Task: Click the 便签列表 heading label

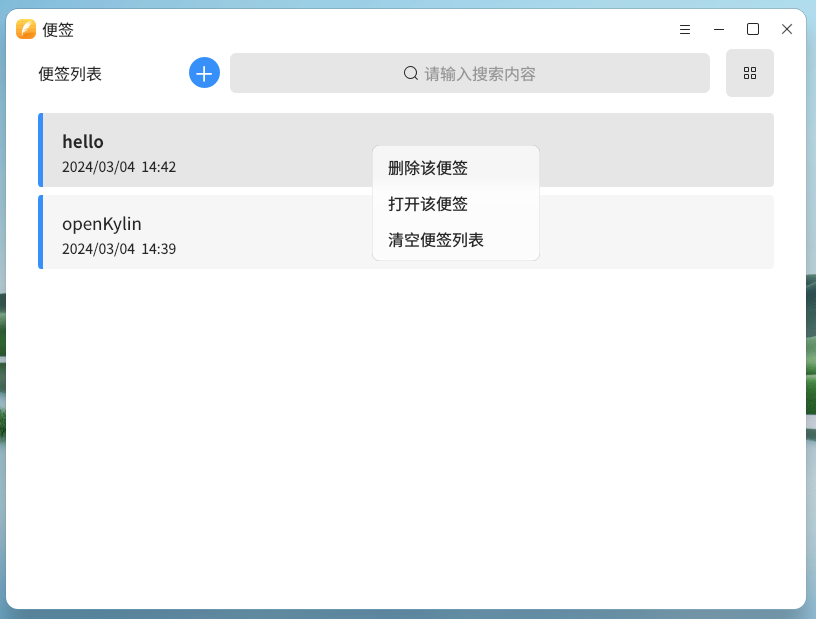Action: 70,74
